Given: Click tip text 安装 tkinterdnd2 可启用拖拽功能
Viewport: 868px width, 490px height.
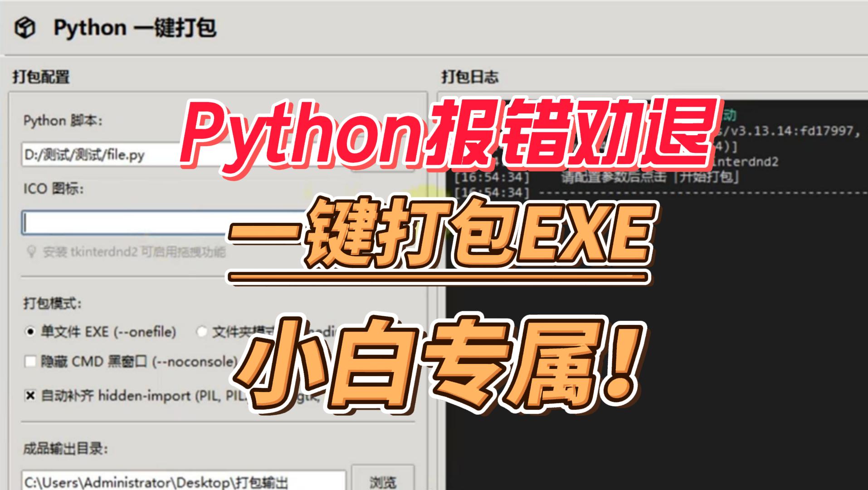Looking at the screenshot, I should pyautogui.click(x=134, y=252).
